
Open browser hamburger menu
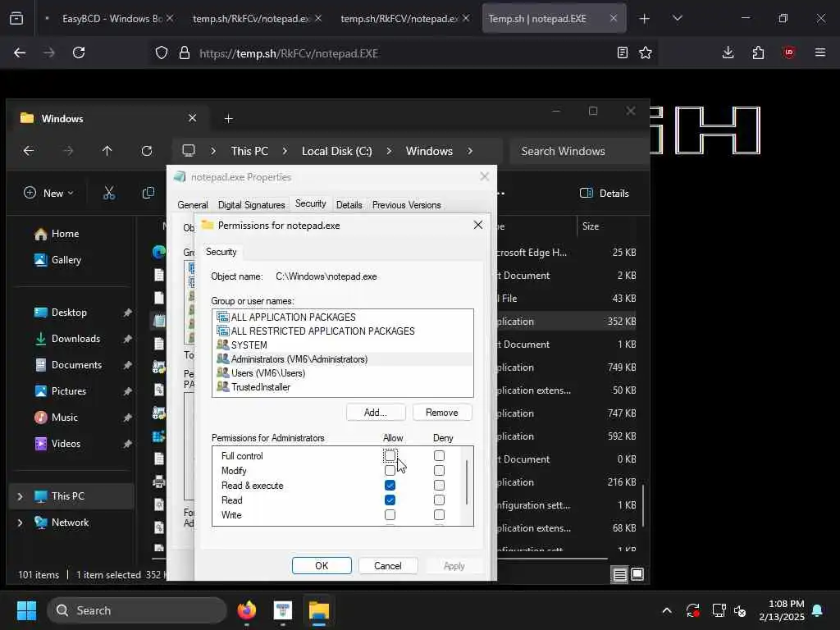[x=820, y=52]
